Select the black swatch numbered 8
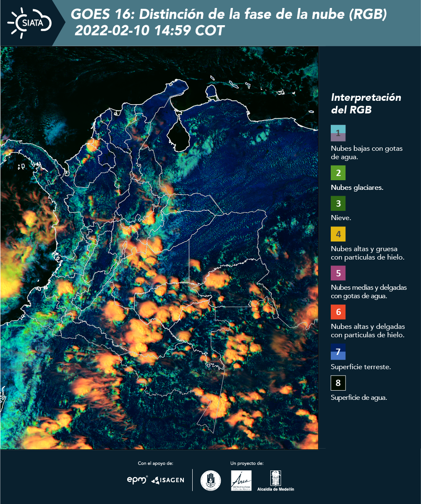 coord(338,383)
